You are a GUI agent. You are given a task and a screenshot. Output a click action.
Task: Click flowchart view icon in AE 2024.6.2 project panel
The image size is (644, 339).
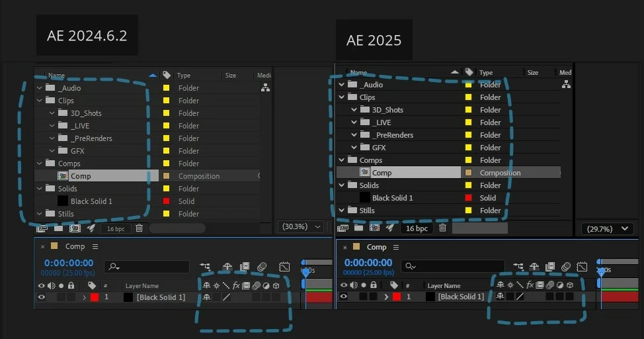click(266, 87)
